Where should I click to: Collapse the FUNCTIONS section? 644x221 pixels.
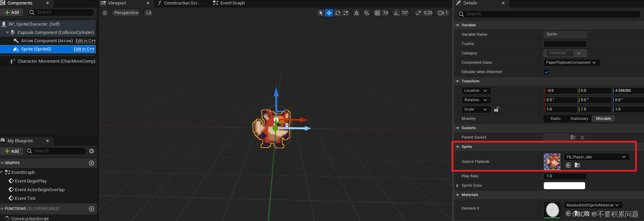2,209
